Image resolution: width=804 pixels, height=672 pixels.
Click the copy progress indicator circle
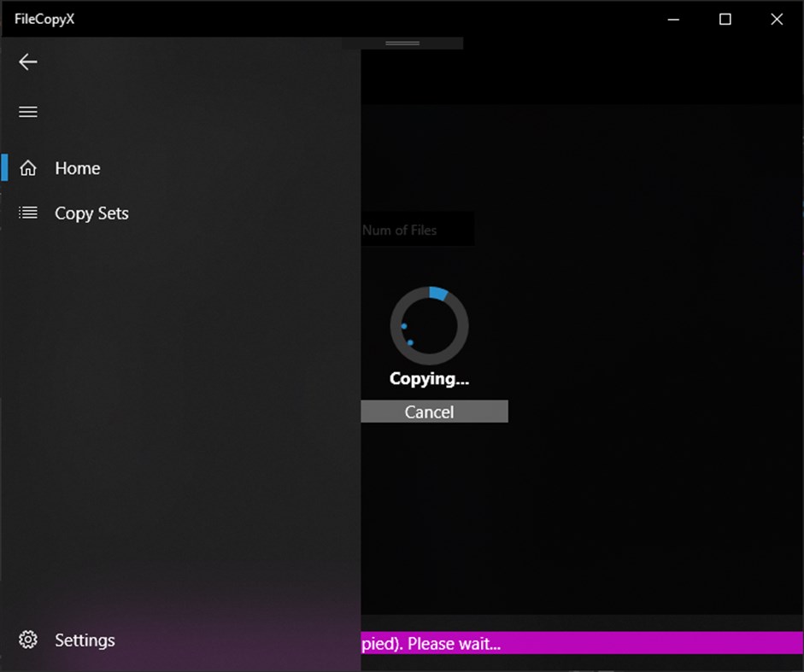(430, 326)
